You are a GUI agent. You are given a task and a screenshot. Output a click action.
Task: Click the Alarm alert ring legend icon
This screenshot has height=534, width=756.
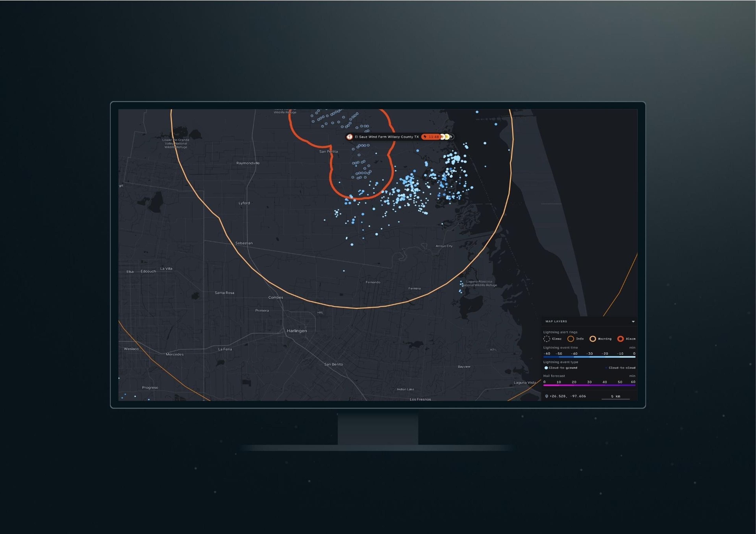620,339
